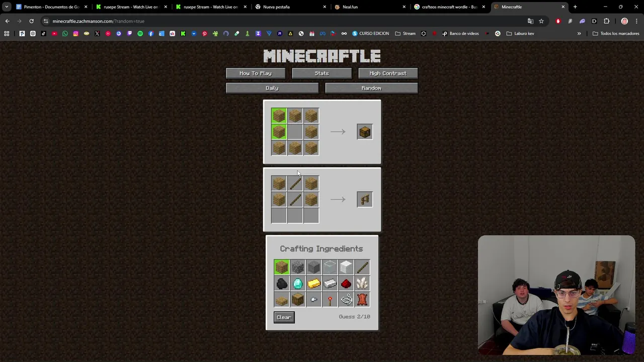Open the browser Extensions menu
Image resolution: width=644 pixels, height=362 pixels.
[x=606, y=21]
